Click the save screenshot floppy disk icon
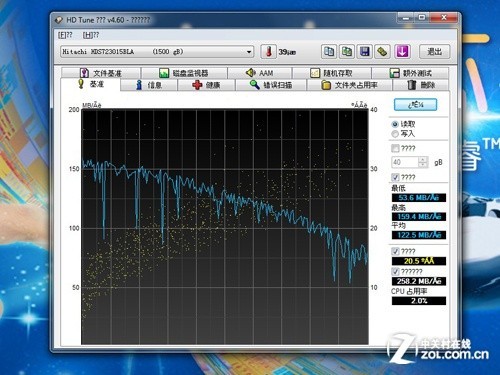 [365, 52]
